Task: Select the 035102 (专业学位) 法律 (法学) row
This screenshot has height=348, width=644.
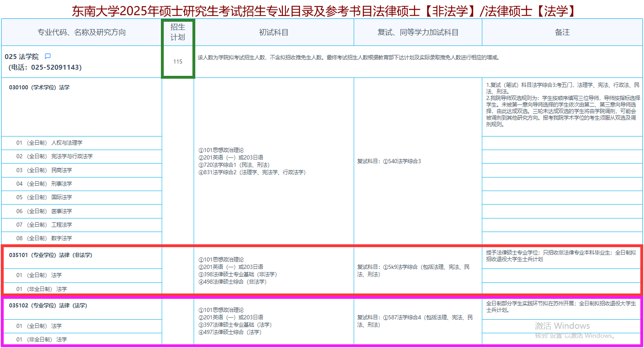Action: 48,305
